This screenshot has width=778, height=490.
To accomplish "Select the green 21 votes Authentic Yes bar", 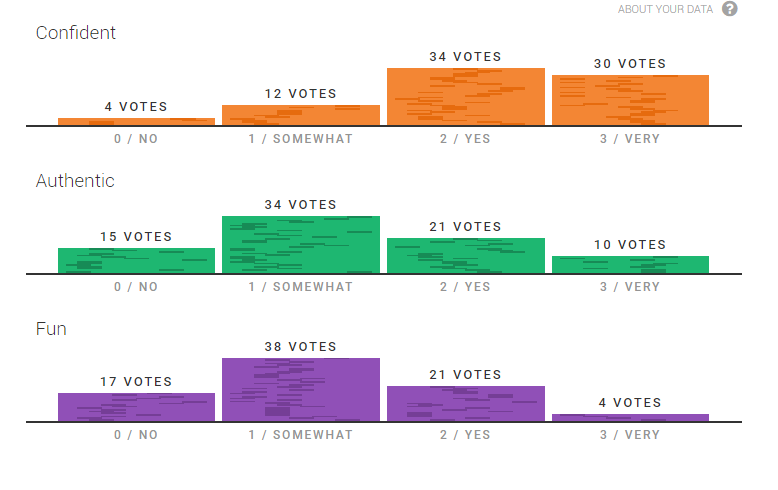I will (x=466, y=256).
